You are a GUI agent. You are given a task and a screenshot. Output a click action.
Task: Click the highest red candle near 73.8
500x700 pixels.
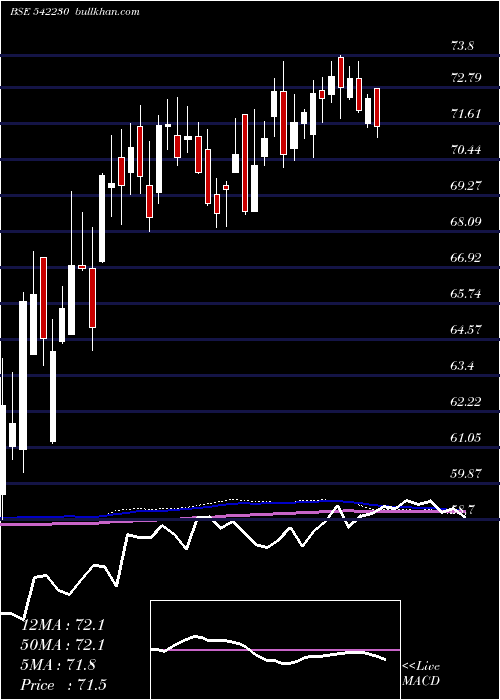click(x=341, y=72)
